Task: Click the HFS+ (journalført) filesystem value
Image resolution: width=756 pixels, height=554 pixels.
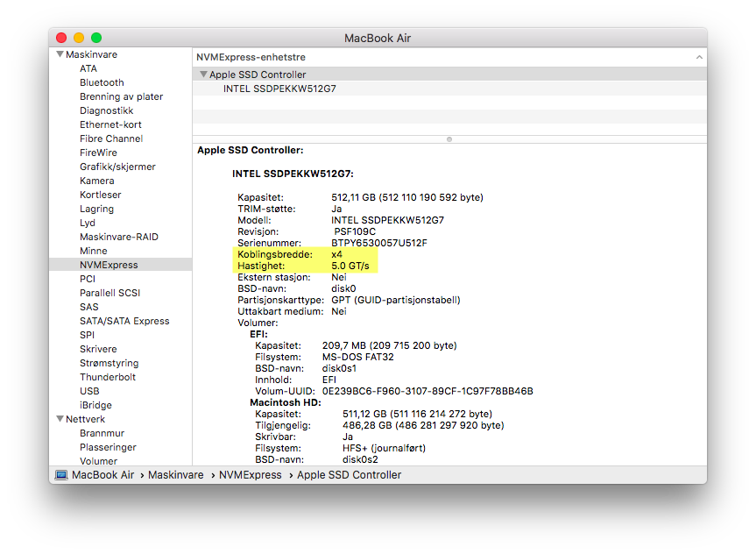Action: tap(384, 448)
